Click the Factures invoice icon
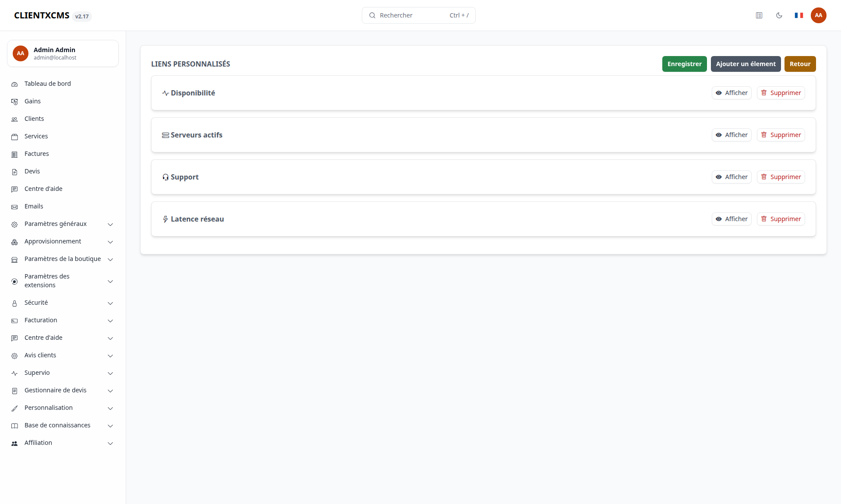This screenshot has height=504, width=841. coord(14,154)
